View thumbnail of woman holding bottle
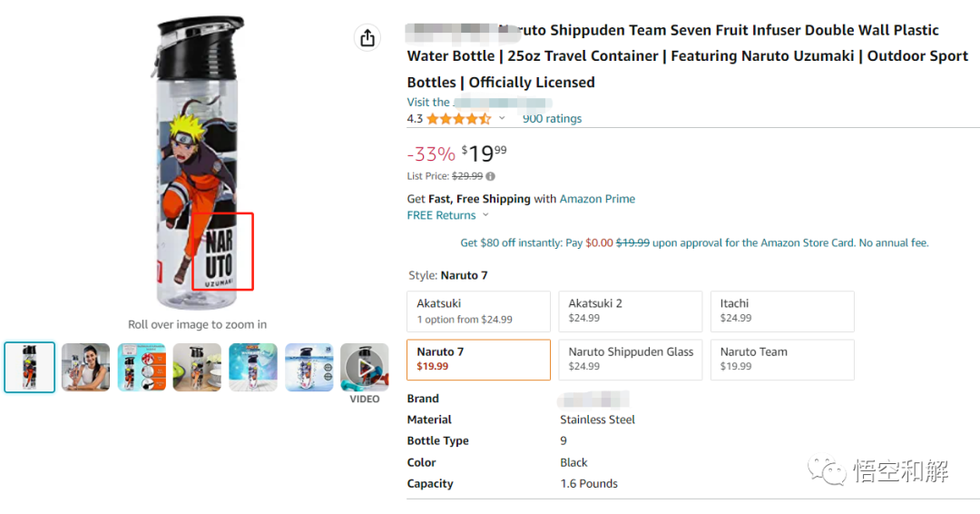 pos(86,367)
